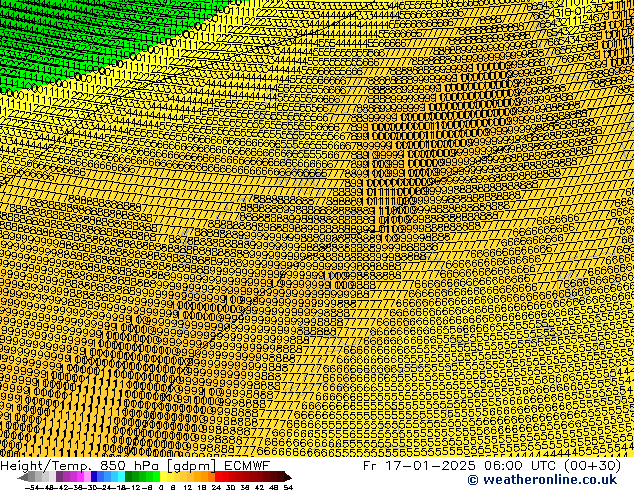Choose the cyan swatch above value -18
This screenshot has width=634, height=490.
(121, 477)
